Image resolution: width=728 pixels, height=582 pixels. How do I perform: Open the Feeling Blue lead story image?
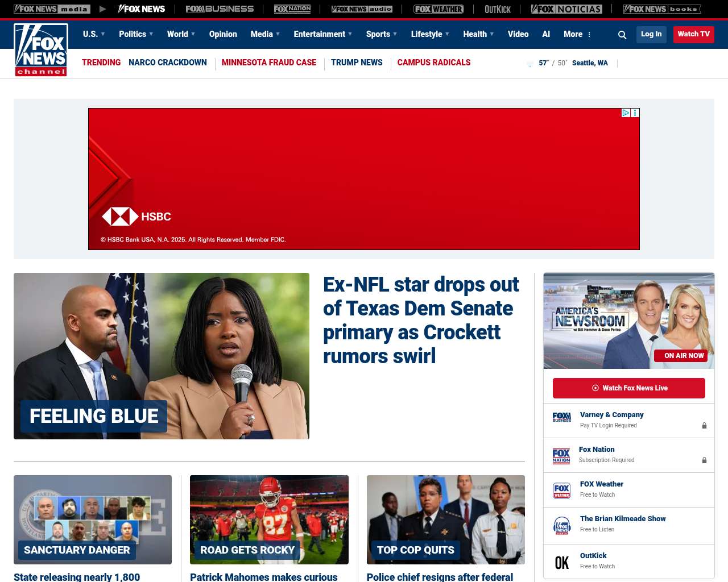162,356
